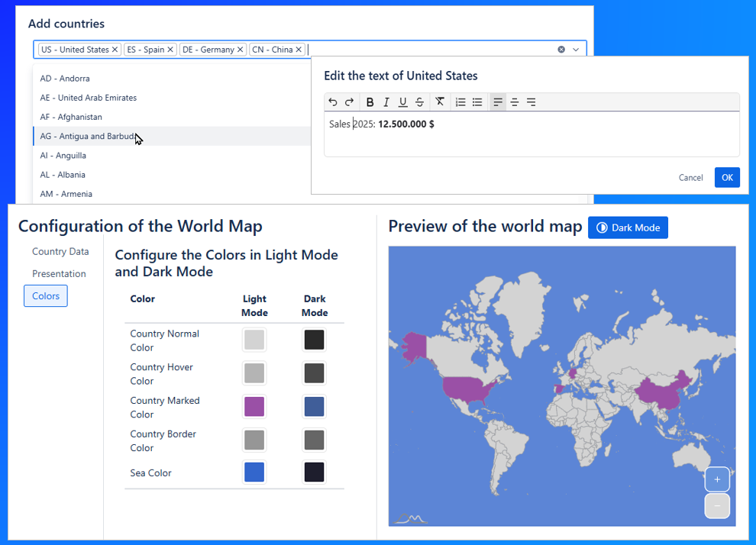756x545 pixels.
Task: Open Country Marked Color light mode swatch
Action: point(254,407)
